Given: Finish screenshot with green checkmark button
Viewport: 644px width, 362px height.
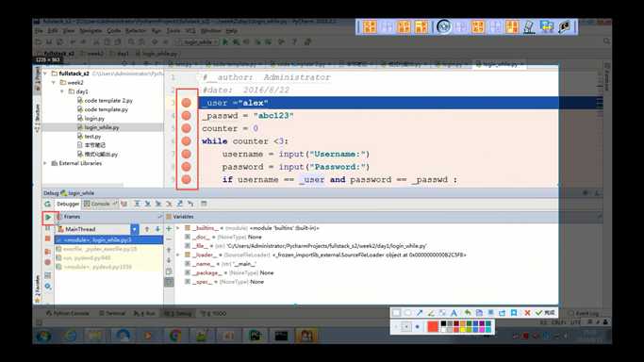Looking at the screenshot, I should coord(545,313).
